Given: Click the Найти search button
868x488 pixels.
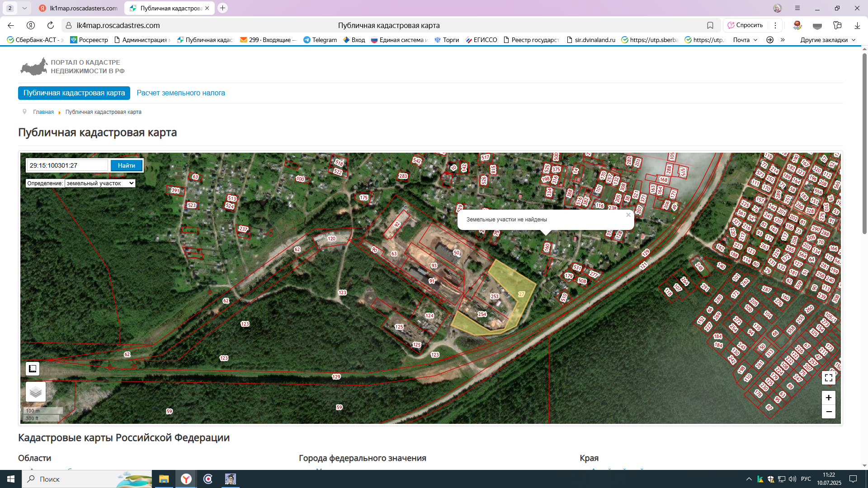Looking at the screenshot, I should click(x=127, y=165).
